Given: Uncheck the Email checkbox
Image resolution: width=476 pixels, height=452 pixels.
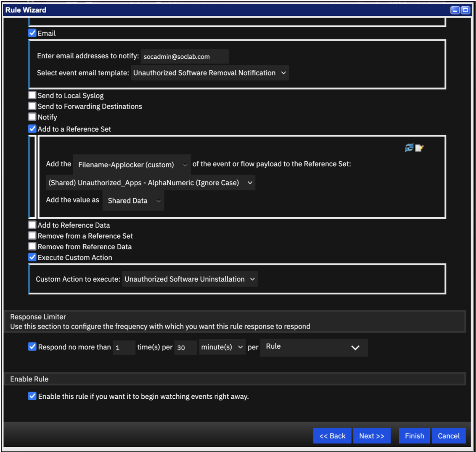Looking at the screenshot, I should tap(32, 33).
